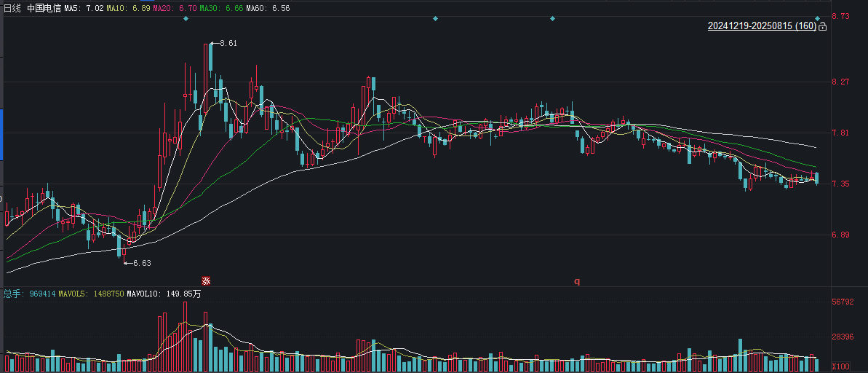The height and width of the screenshot is (373, 868).
Task: Select the MA60 indicator label
Action: 268,9
